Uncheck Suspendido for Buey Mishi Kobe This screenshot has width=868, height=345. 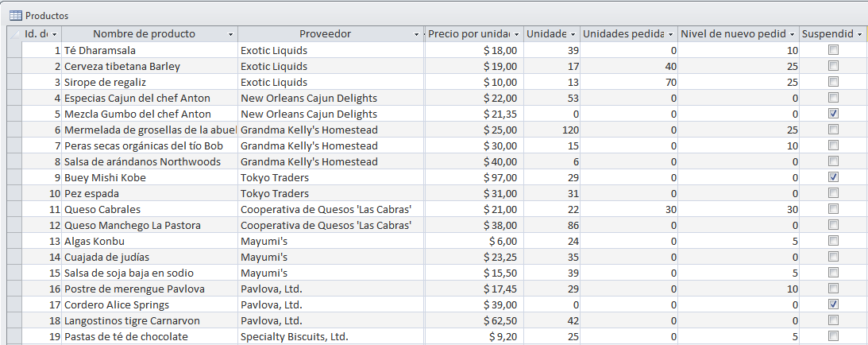tap(833, 176)
